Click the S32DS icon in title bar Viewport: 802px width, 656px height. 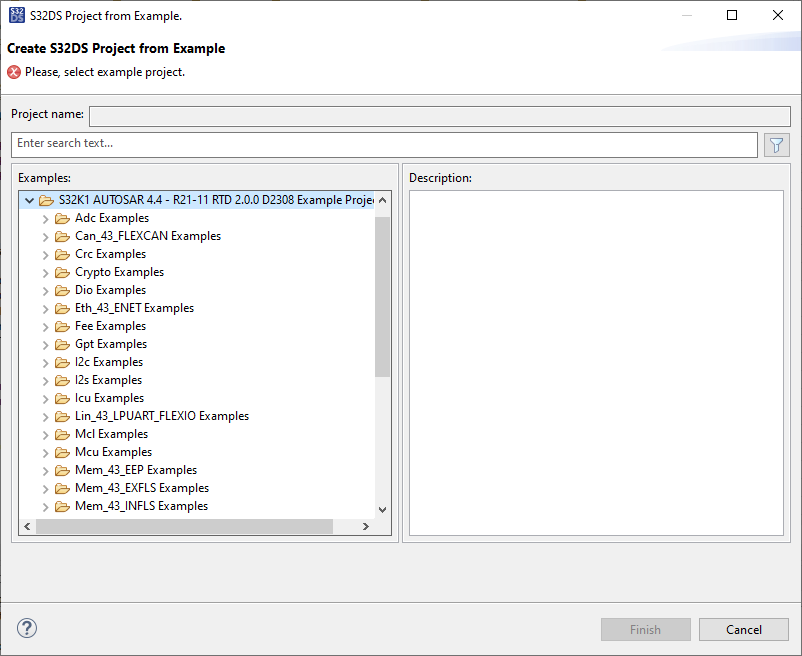pyautogui.click(x=16, y=15)
